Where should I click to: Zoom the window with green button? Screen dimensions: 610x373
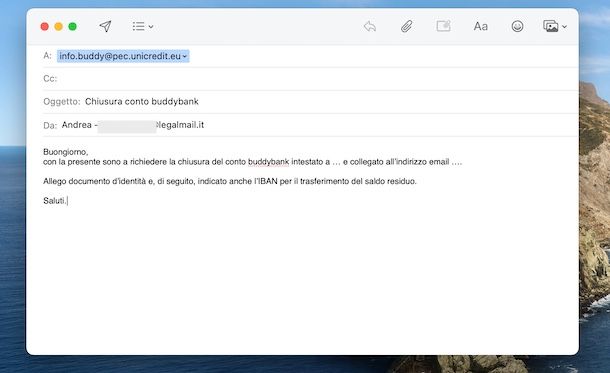(72, 26)
